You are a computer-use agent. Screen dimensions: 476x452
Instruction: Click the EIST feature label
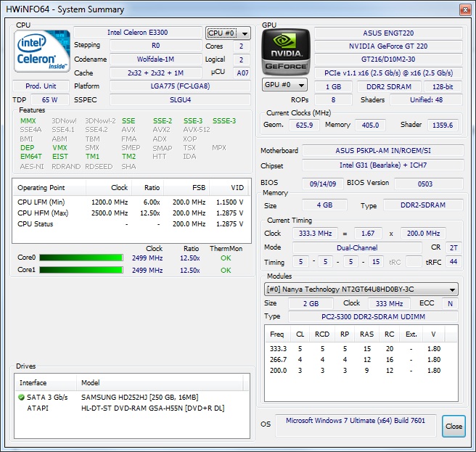coord(59,157)
